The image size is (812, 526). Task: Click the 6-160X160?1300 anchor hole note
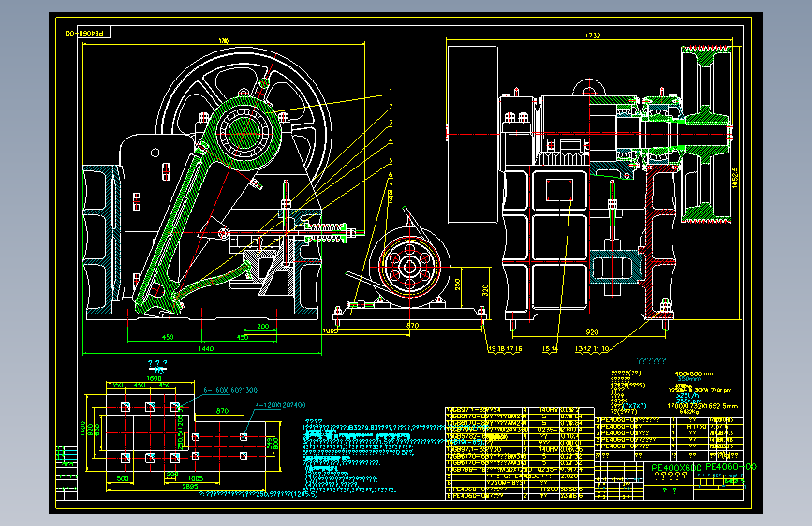point(230,390)
